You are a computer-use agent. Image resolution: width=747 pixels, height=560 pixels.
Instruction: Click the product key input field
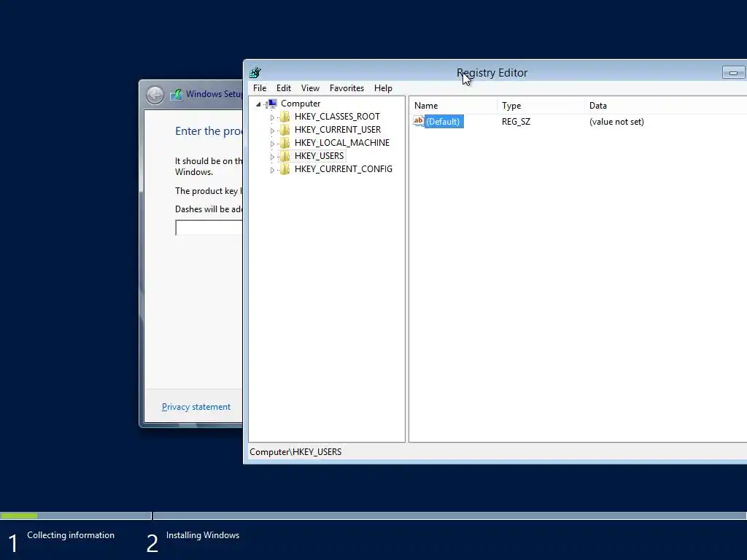[209, 227]
